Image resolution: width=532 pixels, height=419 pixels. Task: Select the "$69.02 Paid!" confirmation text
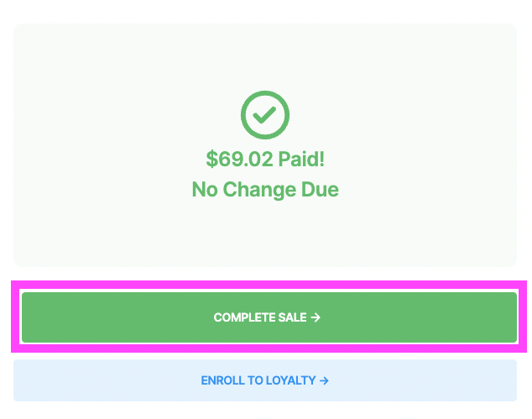tap(265, 159)
